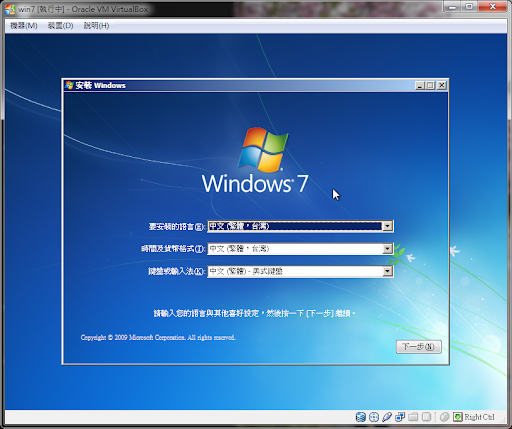Click the optical disc (CD/DVD) status icon

(374, 417)
